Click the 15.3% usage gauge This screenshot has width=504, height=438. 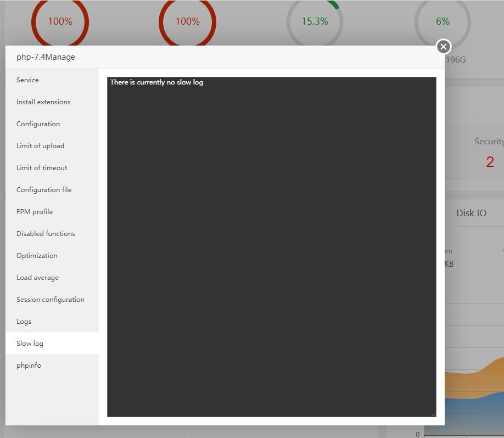click(x=315, y=21)
